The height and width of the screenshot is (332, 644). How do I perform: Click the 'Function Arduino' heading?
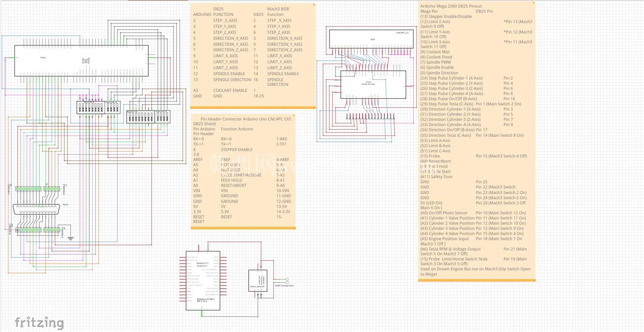237,129
